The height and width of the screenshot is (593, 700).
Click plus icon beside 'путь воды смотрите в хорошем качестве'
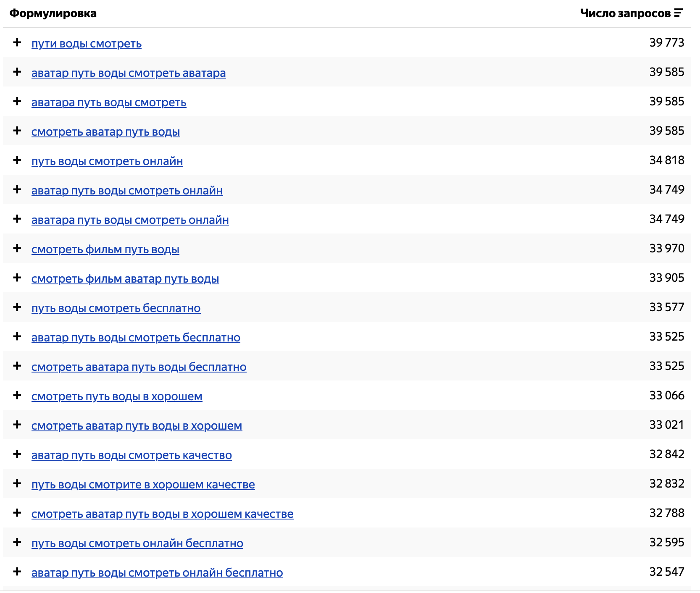click(x=17, y=483)
